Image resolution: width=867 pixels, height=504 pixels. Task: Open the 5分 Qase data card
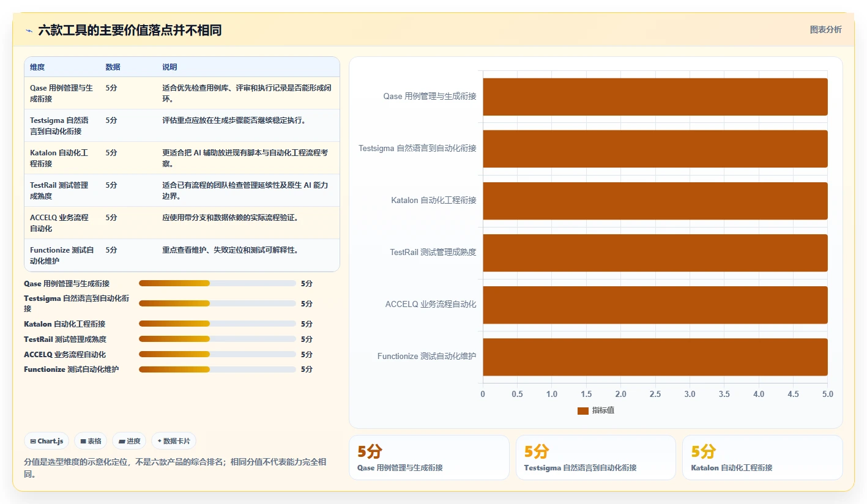[429, 458]
